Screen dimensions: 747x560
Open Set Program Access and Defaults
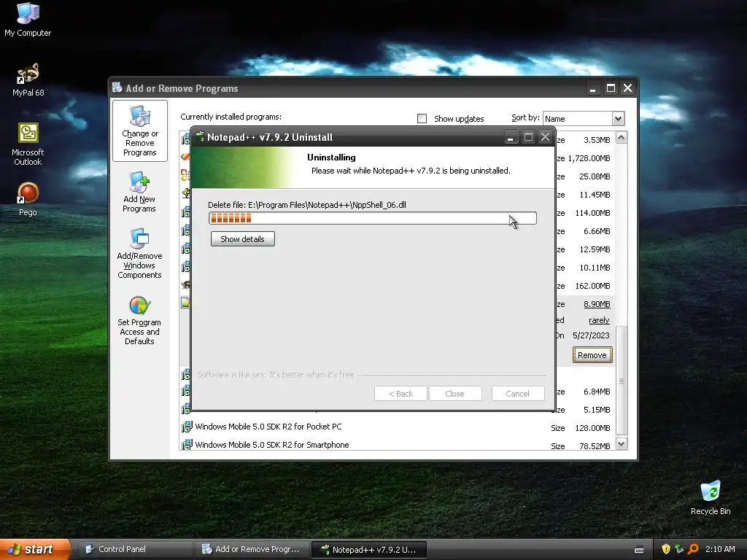pos(139,321)
